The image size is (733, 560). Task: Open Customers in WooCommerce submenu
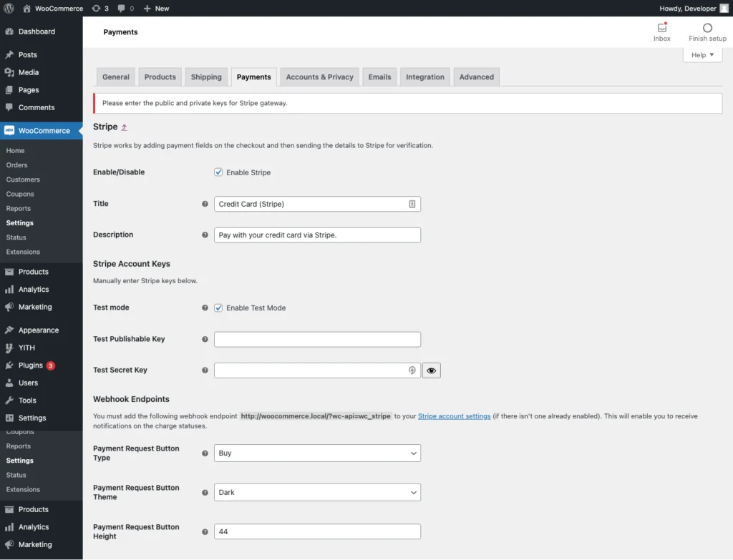[23, 180]
